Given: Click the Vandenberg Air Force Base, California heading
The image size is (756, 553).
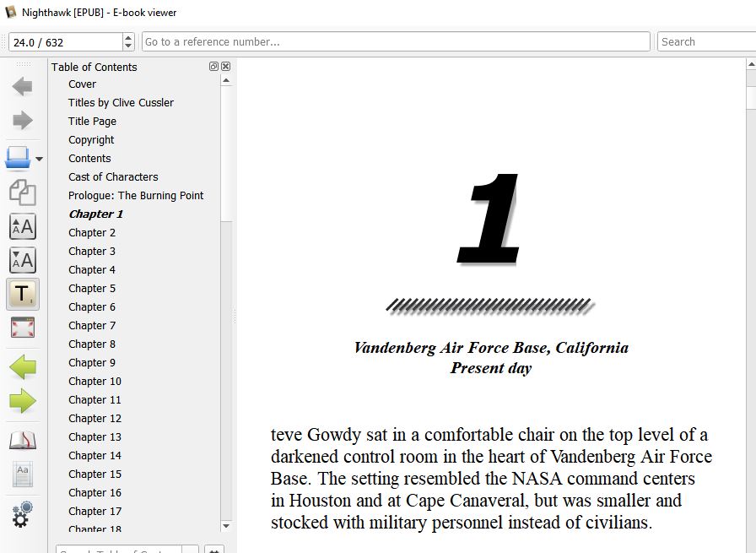Looking at the screenshot, I should coord(491,348).
